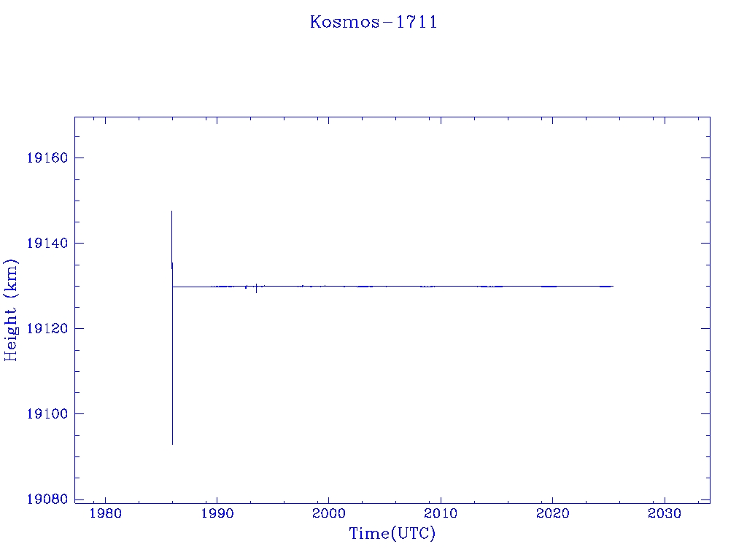This screenshot has height=560, width=747.
Task: Click the Time(UTC) axis label
Action: pos(392,533)
